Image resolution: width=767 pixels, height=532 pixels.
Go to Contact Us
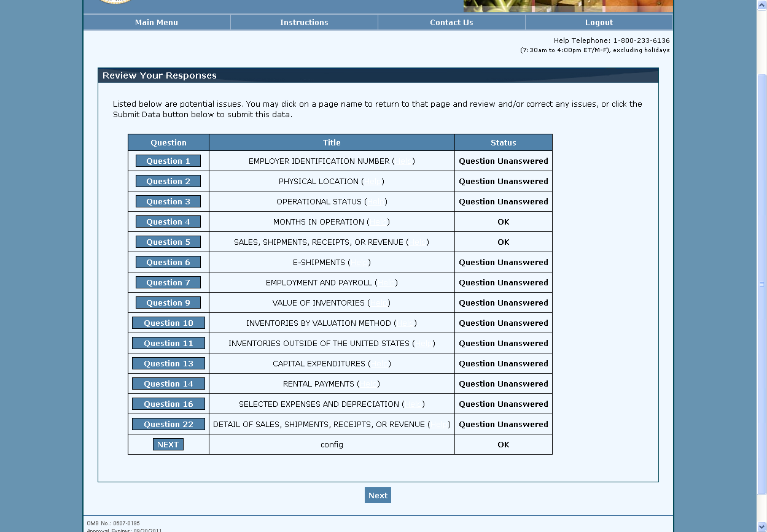tap(451, 22)
